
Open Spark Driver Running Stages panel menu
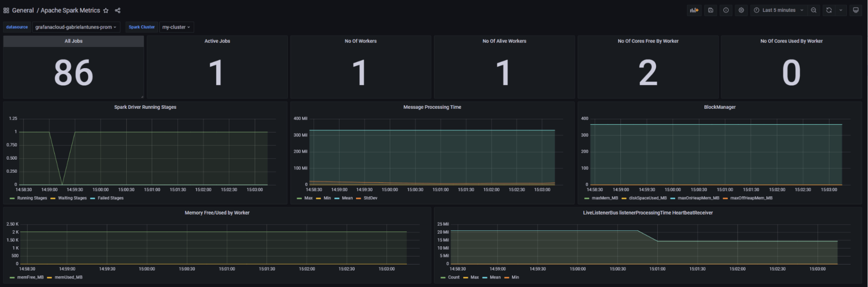[x=145, y=107]
